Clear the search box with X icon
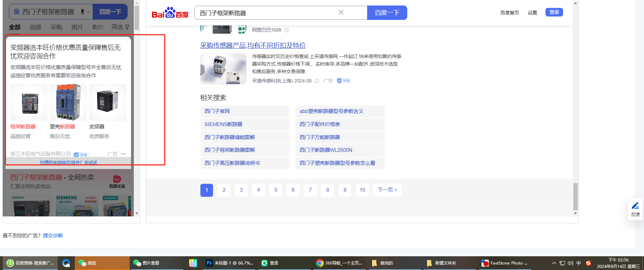This screenshot has width=644, height=270. click(341, 12)
